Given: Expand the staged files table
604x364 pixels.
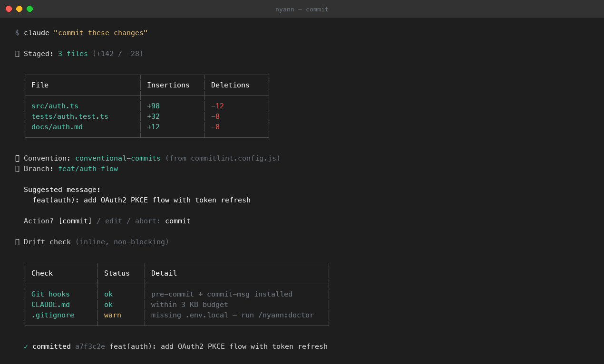Looking at the screenshot, I should tap(146, 105).
